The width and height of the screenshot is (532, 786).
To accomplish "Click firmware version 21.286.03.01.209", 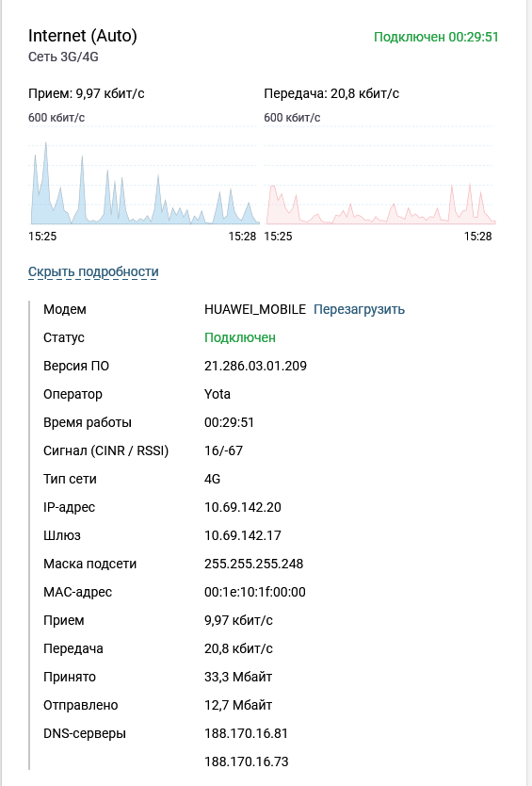I will coord(255,366).
